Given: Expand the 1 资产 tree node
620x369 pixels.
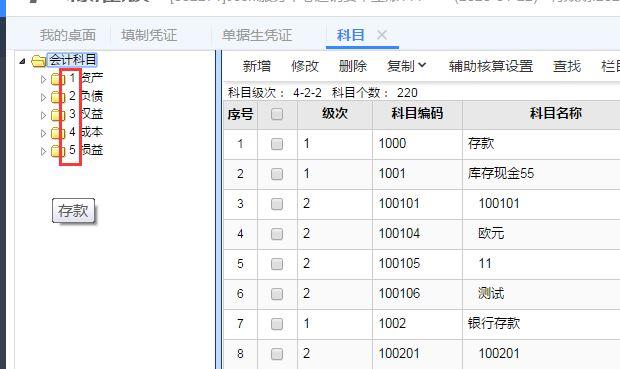Looking at the screenshot, I should [x=43, y=79].
